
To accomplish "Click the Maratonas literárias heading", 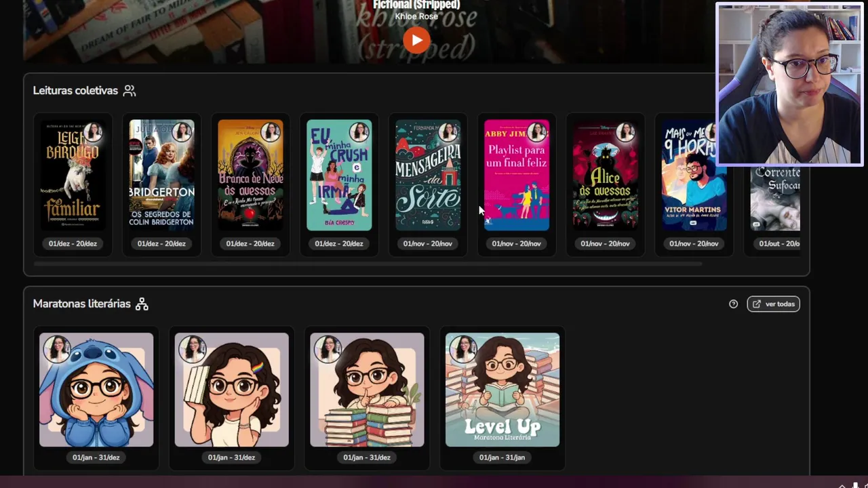I will click(81, 304).
